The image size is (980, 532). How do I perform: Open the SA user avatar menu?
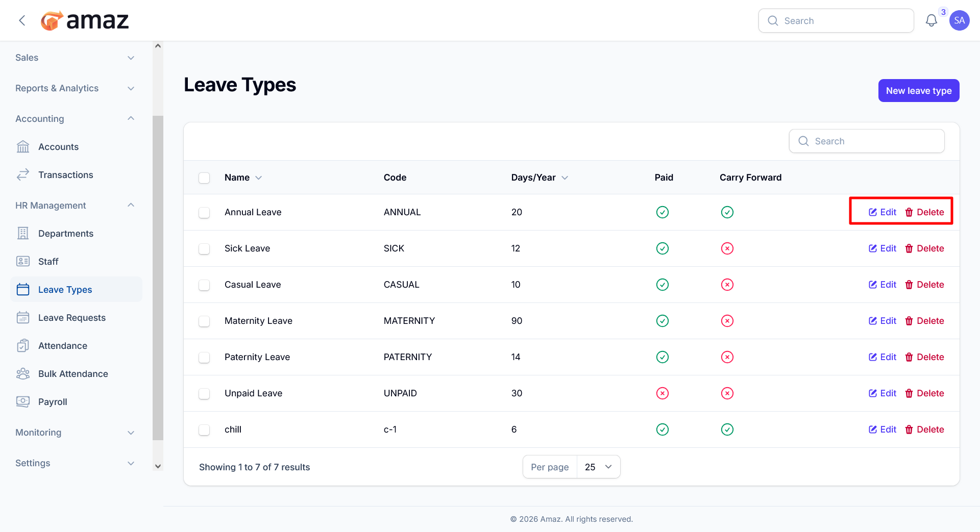pyautogui.click(x=959, y=20)
